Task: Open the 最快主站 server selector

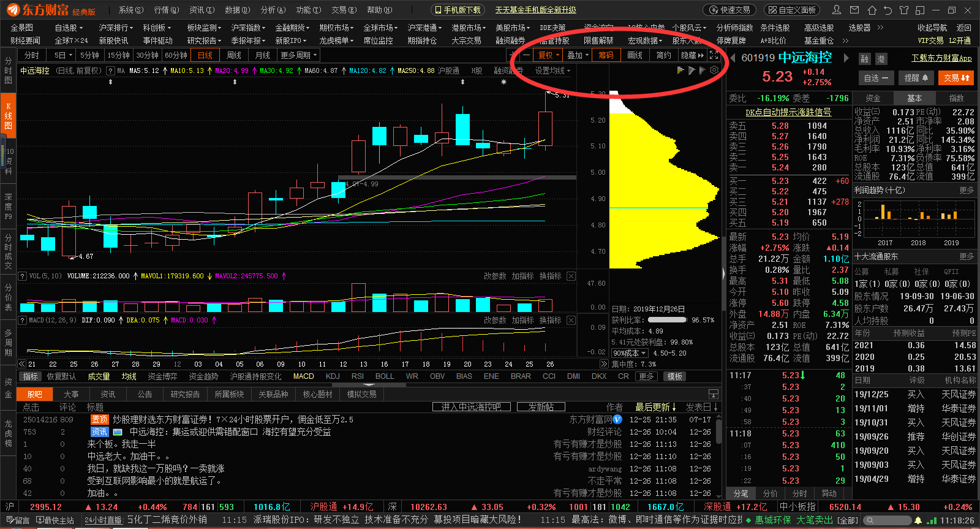Action: [x=55, y=520]
